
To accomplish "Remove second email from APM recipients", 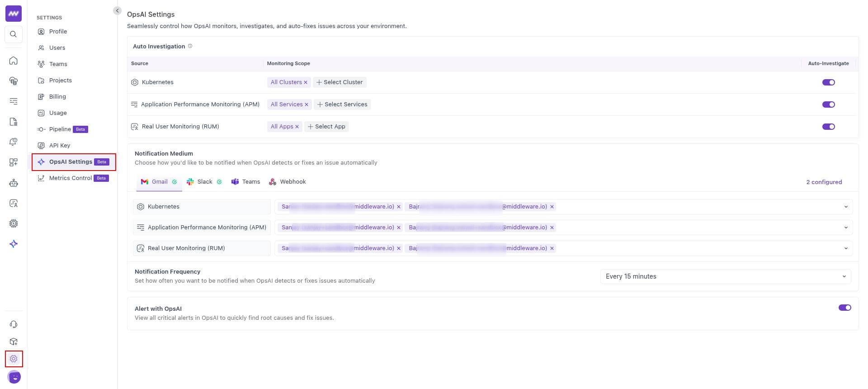I will pos(552,228).
